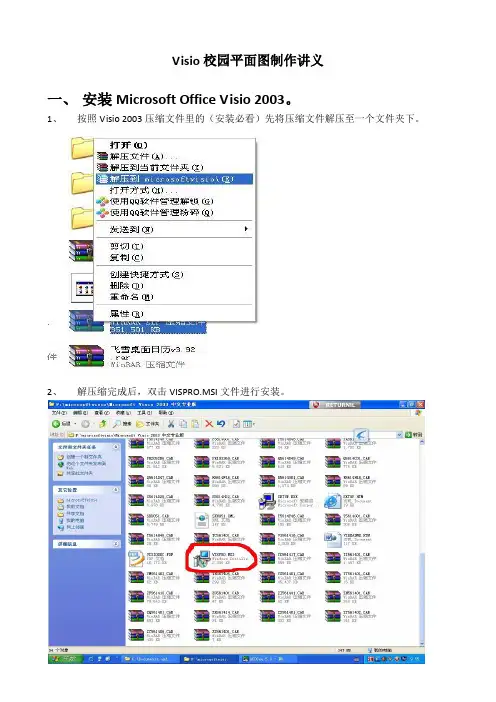Expand the 详细信息 panel chevron
The height and width of the screenshot is (702, 496).
pos(116,544)
